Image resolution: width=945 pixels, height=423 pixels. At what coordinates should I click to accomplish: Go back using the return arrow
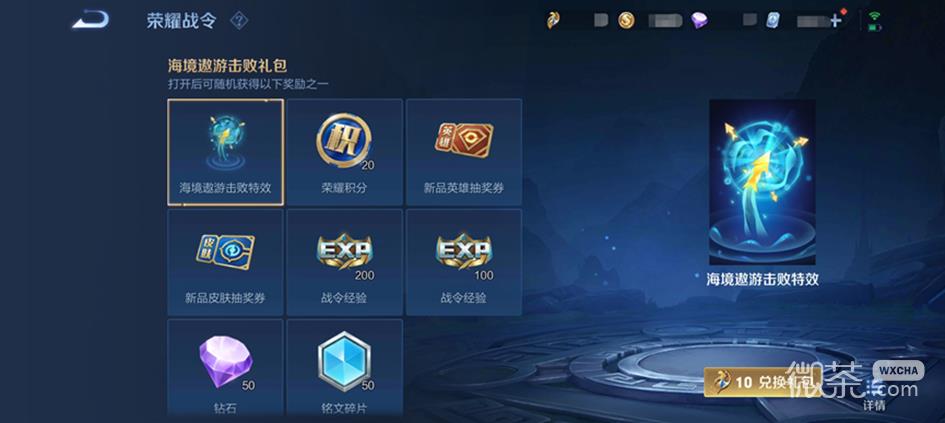click(91, 20)
